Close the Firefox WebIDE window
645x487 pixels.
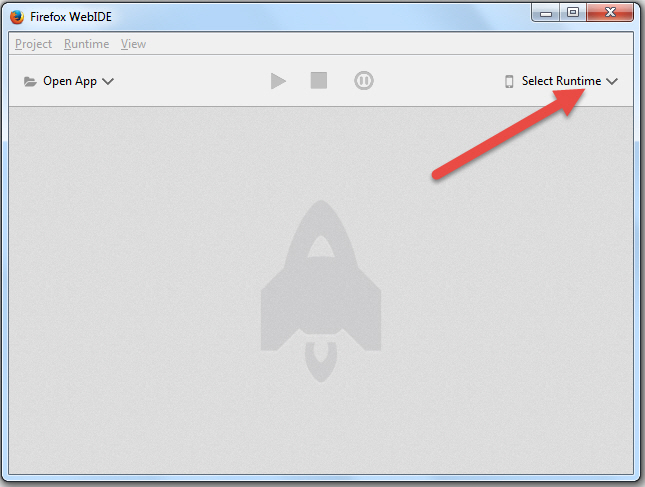coord(610,13)
